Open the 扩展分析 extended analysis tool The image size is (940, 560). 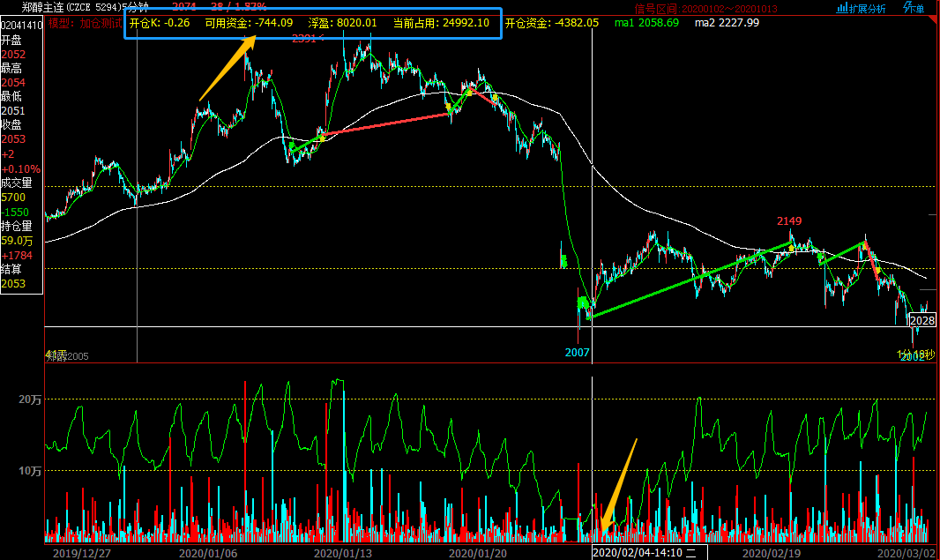(x=862, y=9)
